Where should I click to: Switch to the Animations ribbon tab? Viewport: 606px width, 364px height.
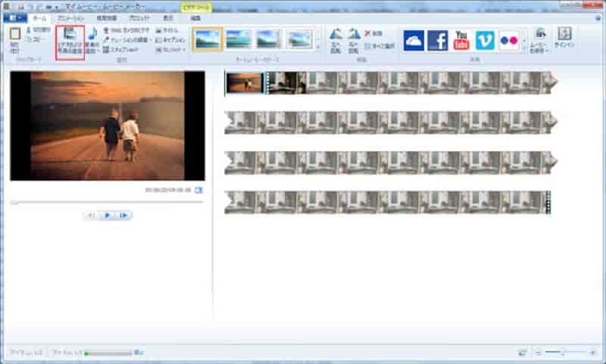click(x=73, y=17)
